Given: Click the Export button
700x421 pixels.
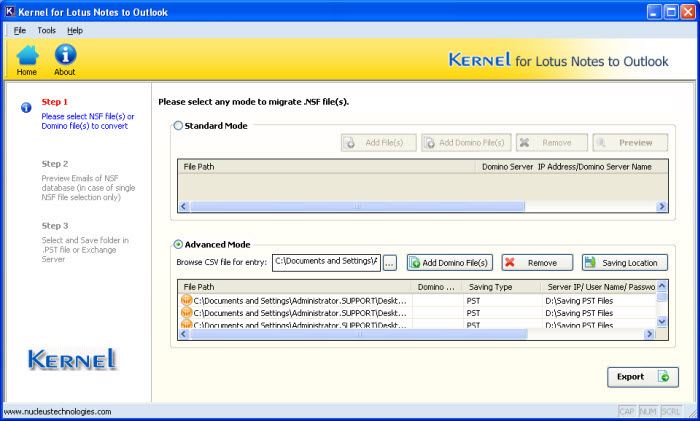Looking at the screenshot, I should [643, 377].
